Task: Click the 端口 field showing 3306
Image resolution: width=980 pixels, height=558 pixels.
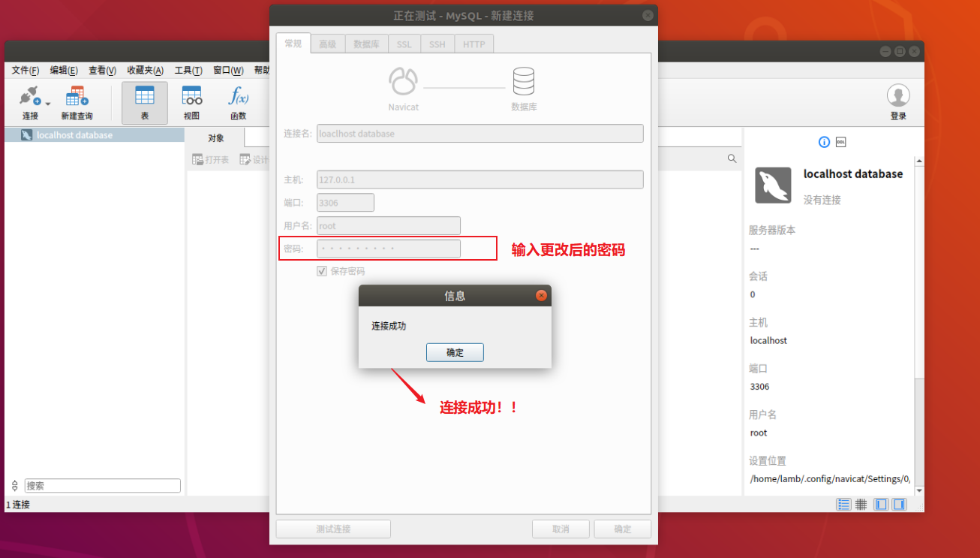Action: click(345, 203)
